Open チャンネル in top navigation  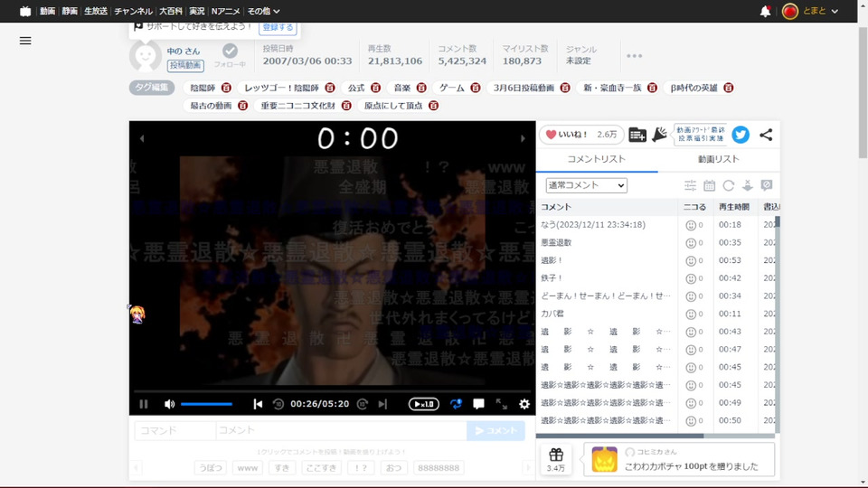[x=134, y=11]
